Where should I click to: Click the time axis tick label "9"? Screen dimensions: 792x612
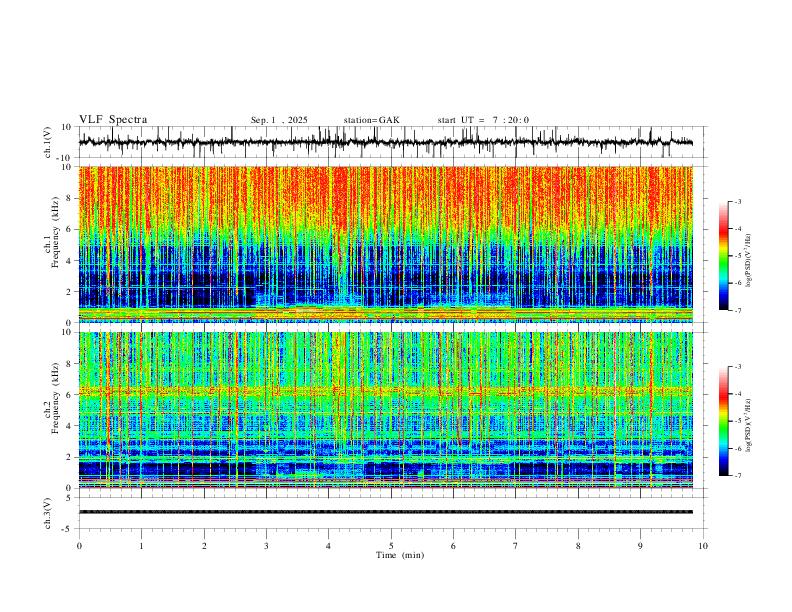click(640, 546)
